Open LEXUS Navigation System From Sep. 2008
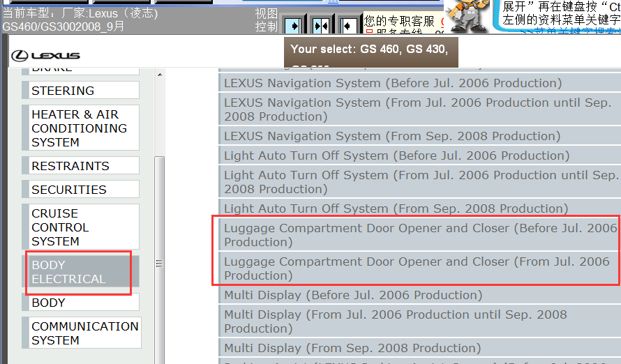The height and width of the screenshot is (364, 621). pyautogui.click(x=420, y=136)
